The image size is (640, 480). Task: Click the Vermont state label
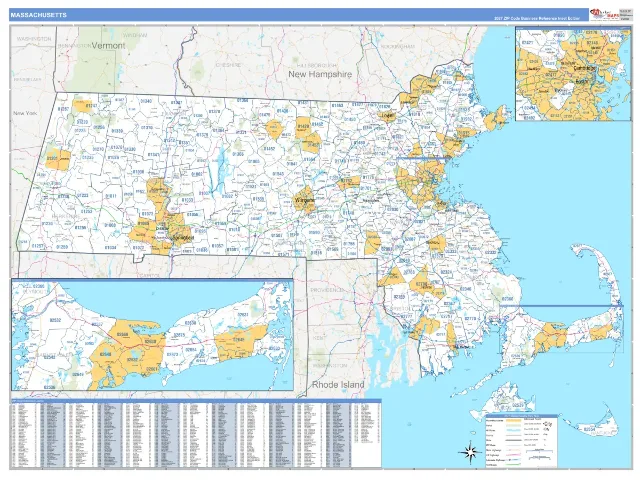(x=108, y=46)
